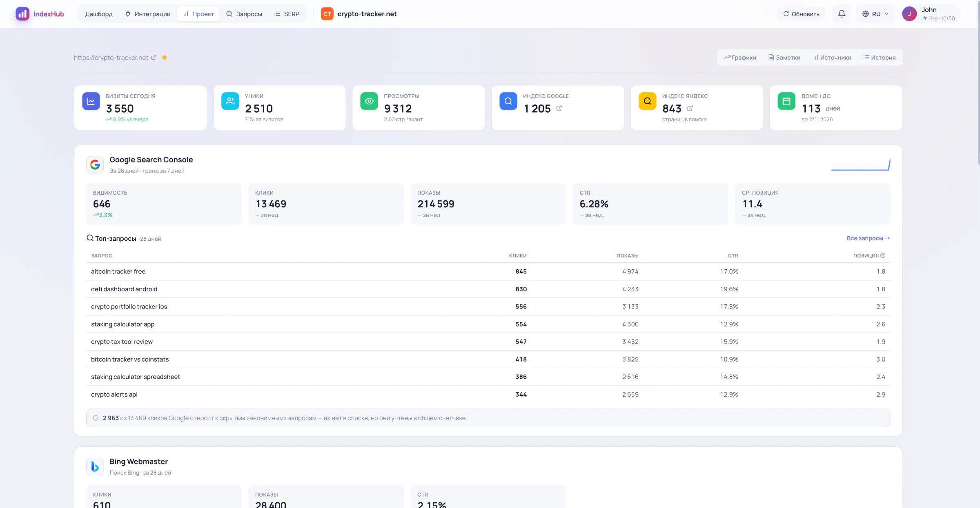Switch to the Запросы tab

tap(244, 14)
